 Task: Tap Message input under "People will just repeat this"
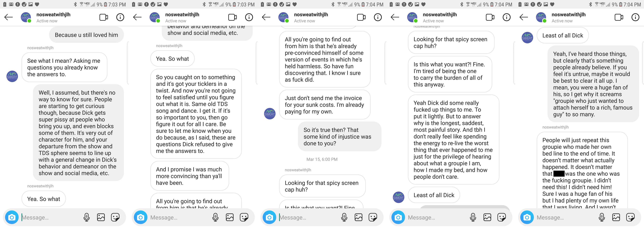(x=566, y=218)
